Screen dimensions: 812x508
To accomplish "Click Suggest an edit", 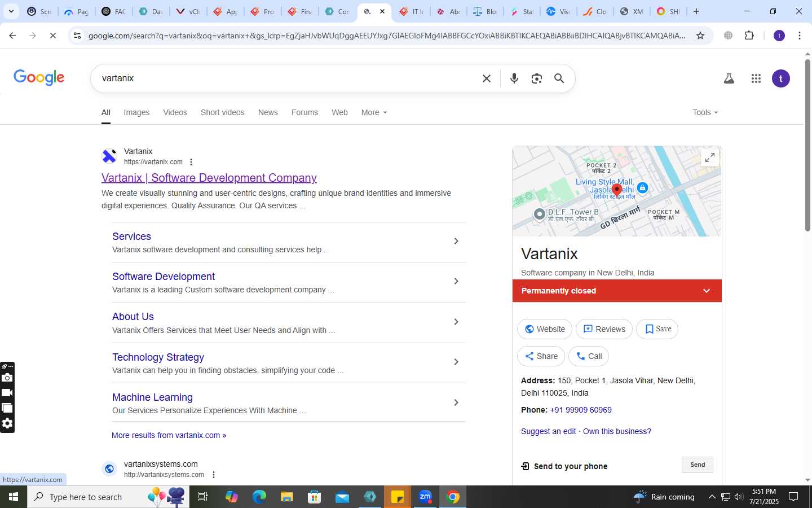I will pos(549,431).
